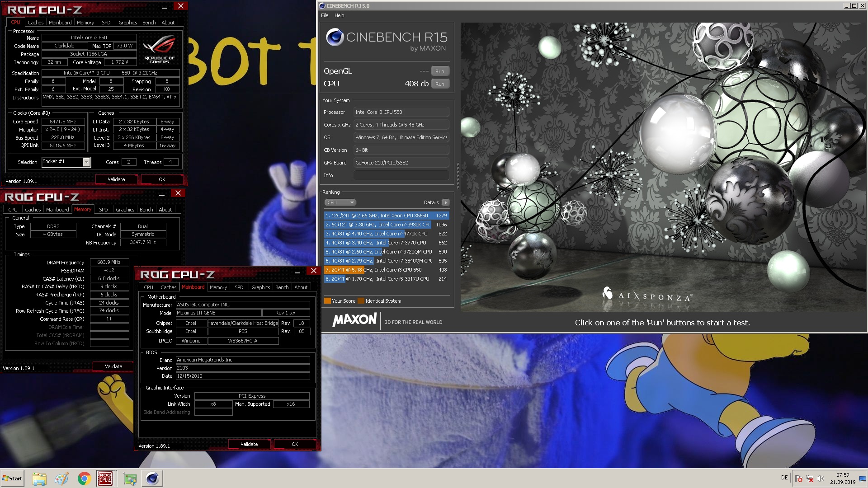The image size is (868, 488).
Task: Click OK in the top CPU-Z window
Action: point(162,179)
